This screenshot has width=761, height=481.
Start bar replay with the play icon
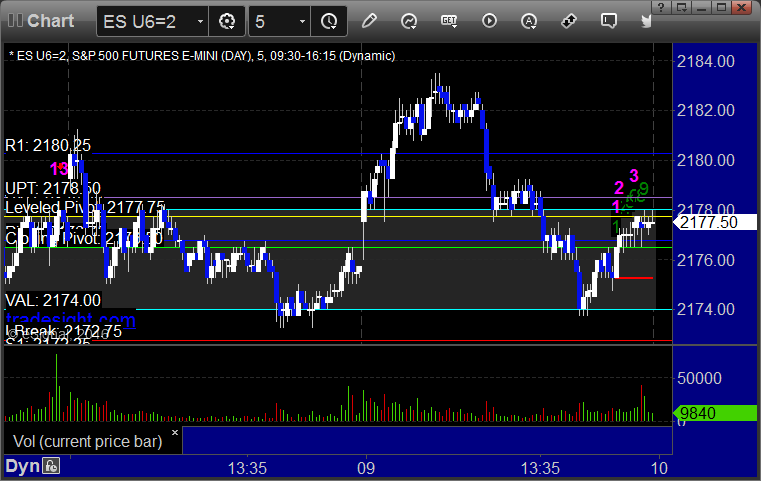pos(489,21)
